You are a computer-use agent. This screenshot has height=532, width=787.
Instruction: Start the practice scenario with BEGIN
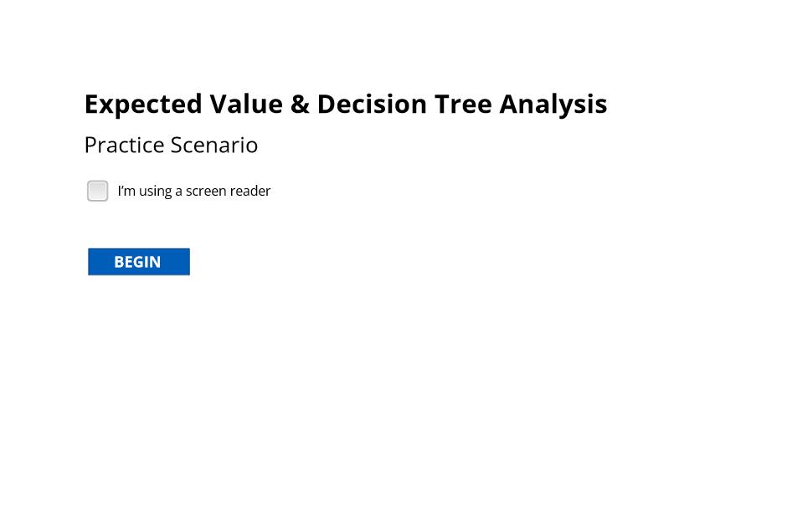click(139, 262)
